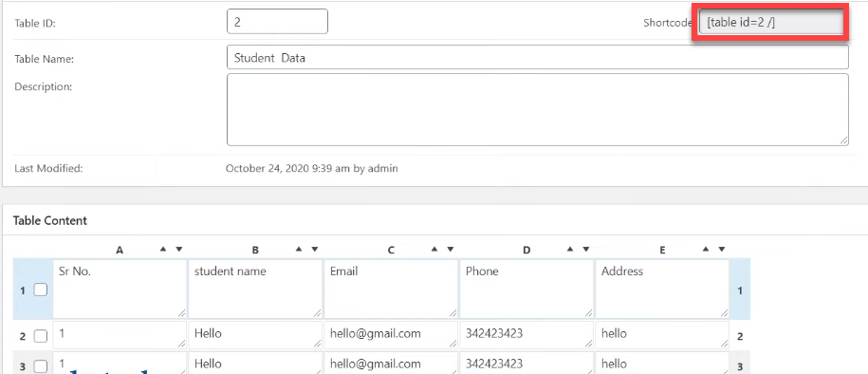
Task: Sort column B descending arrow
Action: tap(314, 250)
